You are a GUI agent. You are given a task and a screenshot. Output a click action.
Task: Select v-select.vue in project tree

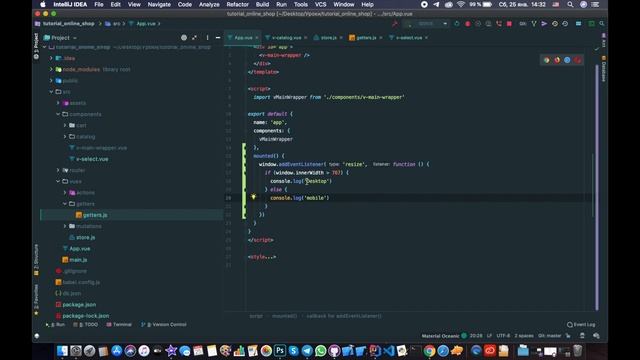(x=92, y=159)
